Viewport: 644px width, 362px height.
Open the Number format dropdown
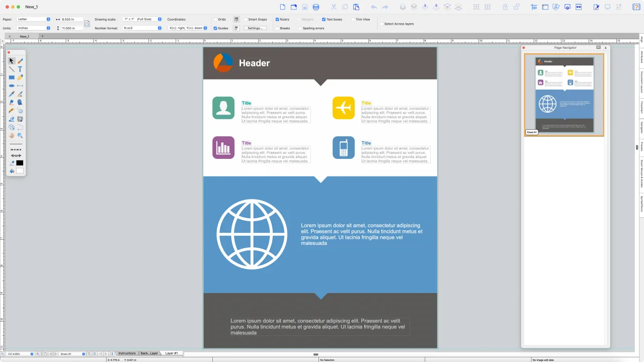(x=142, y=28)
